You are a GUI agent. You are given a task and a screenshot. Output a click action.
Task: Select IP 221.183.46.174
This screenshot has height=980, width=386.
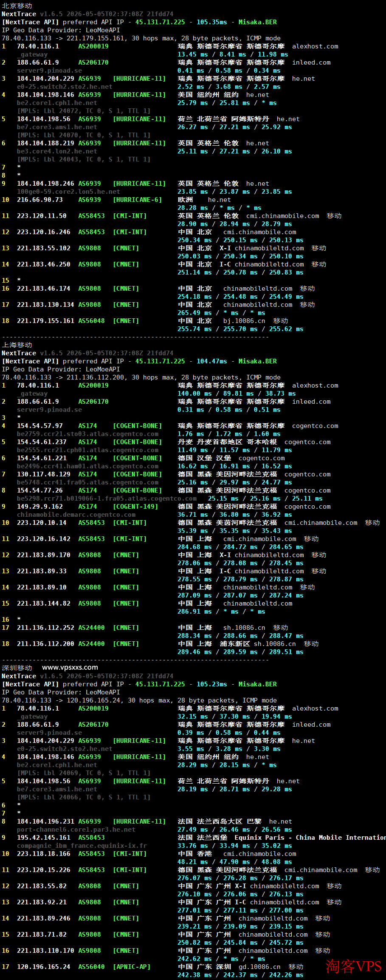click(44, 289)
